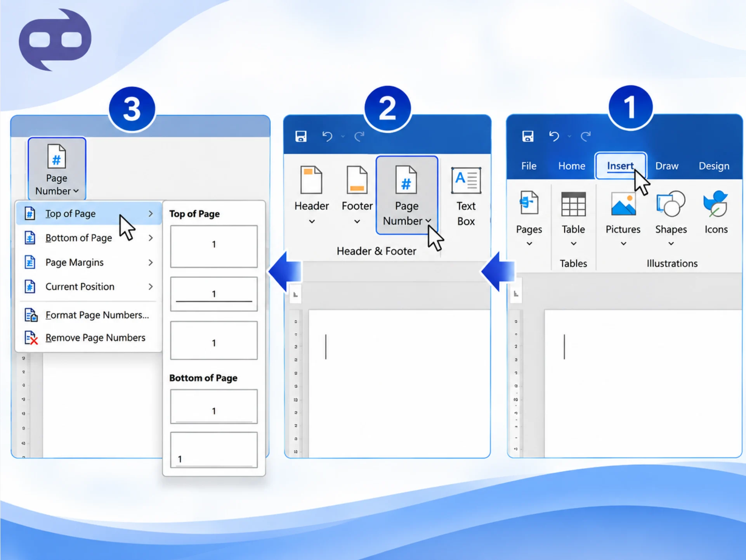Click the Undo icon in panel 1
This screenshot has width=746, height=560.
coord(554,136)
